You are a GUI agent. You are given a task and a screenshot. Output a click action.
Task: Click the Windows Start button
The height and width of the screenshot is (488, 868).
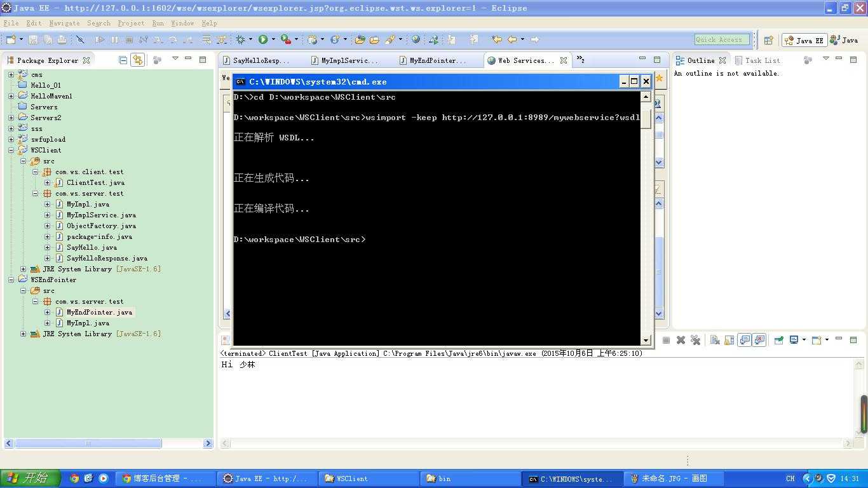(30, 478)
